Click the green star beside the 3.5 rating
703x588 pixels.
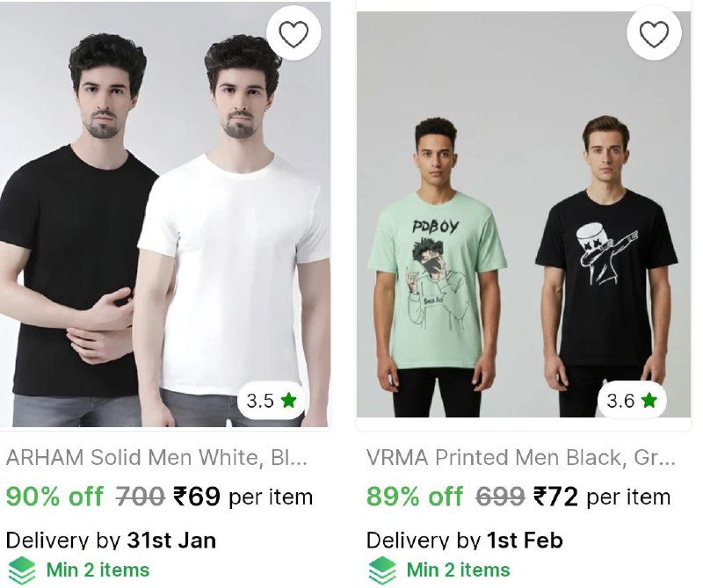click(x=289, y=401)
